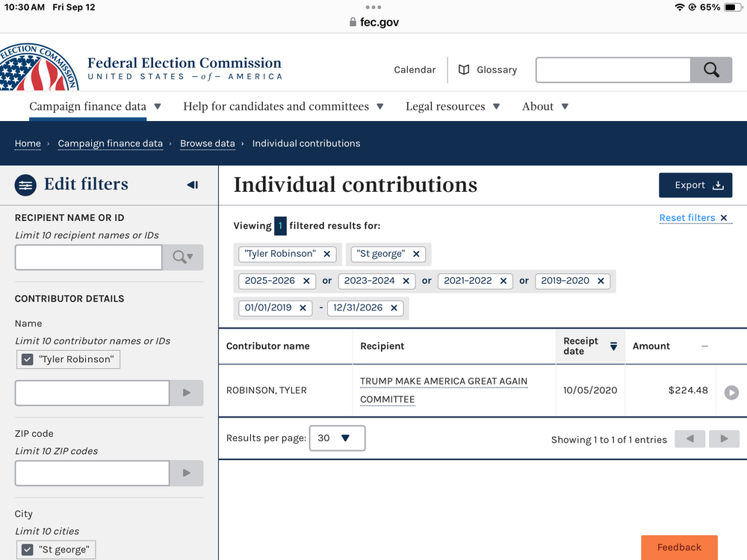Remove the 2025–2026 year filter tag
Image resolution: width=747 pixels, height=560 pixels.
[x=306, y=281]
